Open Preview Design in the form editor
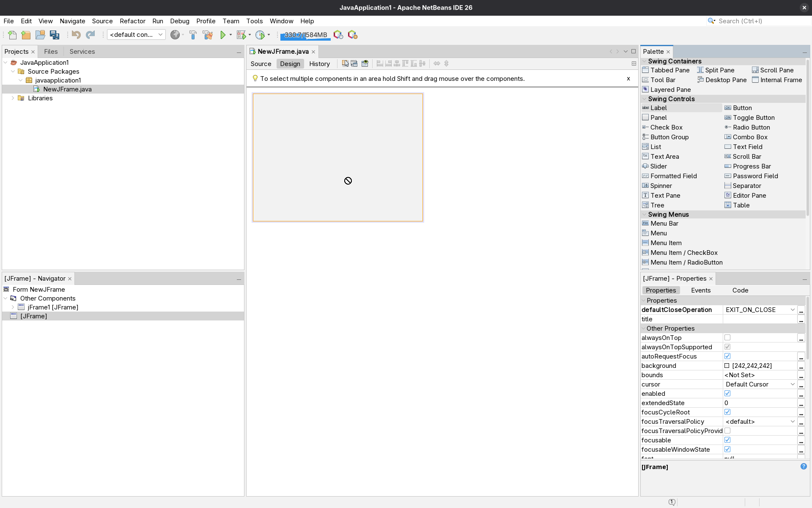 [x=365, y=63]
